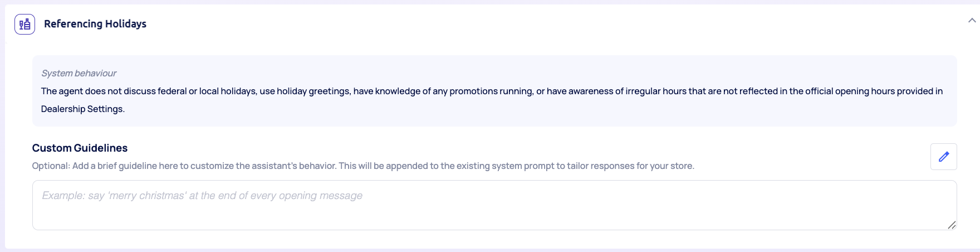980x252 pixels.
Task: Click the merry christmas example placeholder
Action: click(x=202, y=196)
